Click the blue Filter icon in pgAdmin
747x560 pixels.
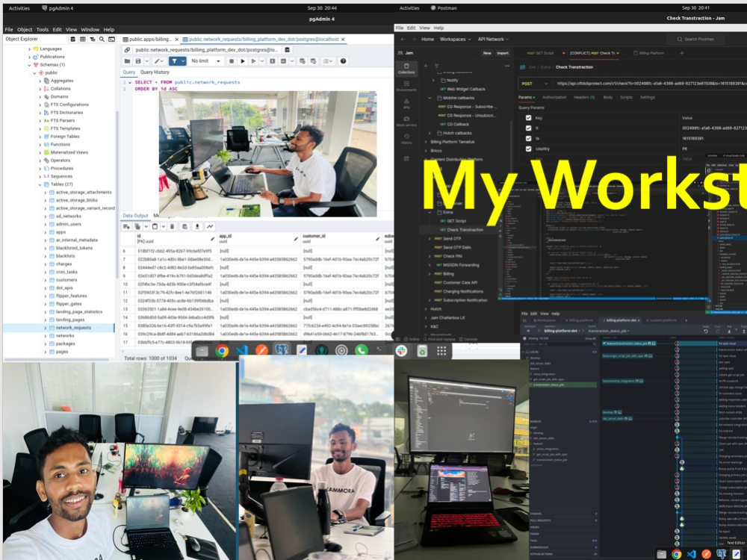(x=174, y=61)
